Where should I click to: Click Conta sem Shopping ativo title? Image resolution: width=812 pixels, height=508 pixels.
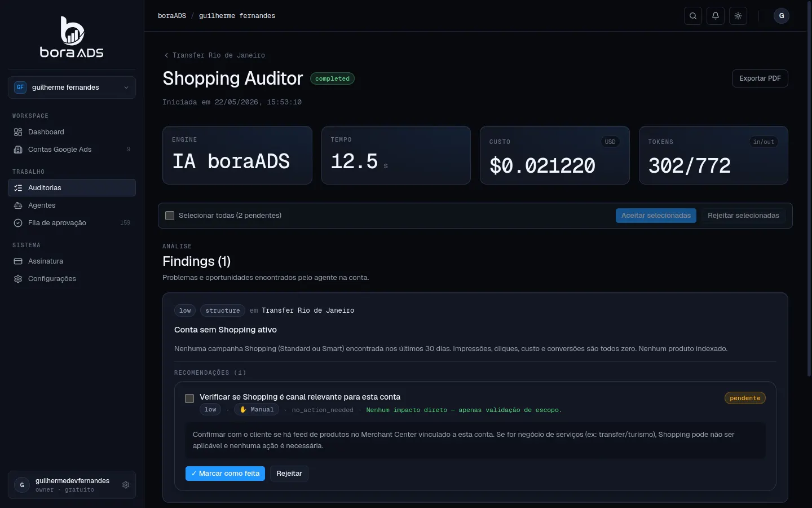tap(226, 330)
